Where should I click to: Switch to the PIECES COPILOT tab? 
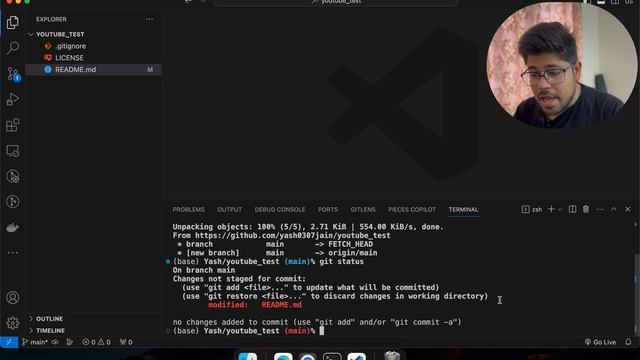click(412, 209)
